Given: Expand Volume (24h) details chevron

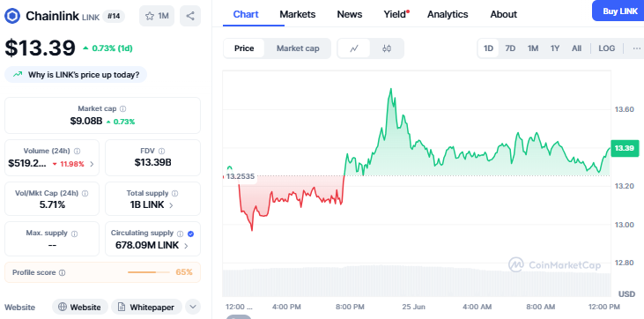Looking at the screenshot, I should (x=92, y=164).
